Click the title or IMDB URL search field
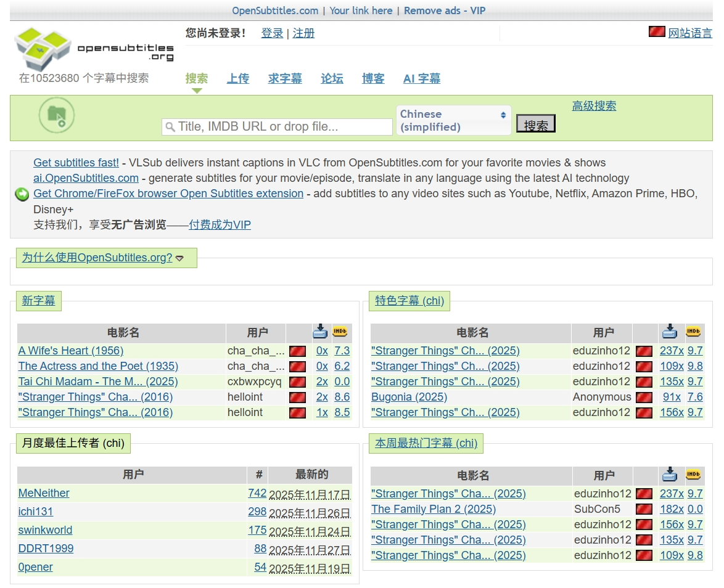The width and height of the screenshot is (724, 588). (277, 127)
